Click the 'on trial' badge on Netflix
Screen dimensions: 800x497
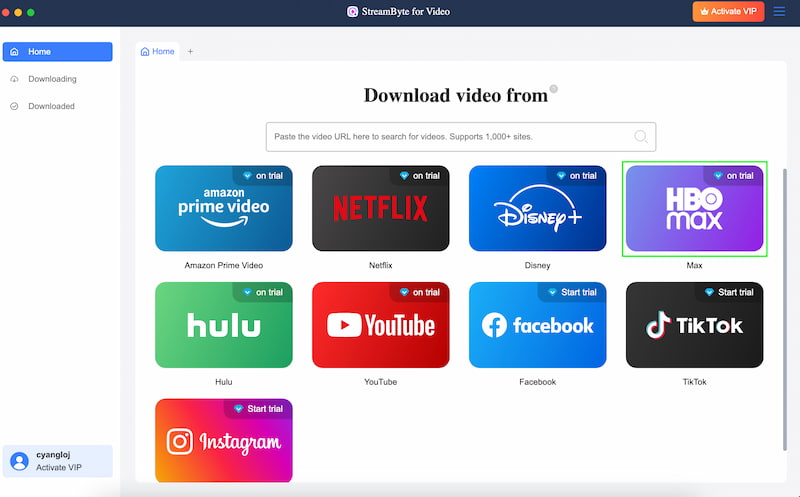pyautogui.click(x=420, y=176)
